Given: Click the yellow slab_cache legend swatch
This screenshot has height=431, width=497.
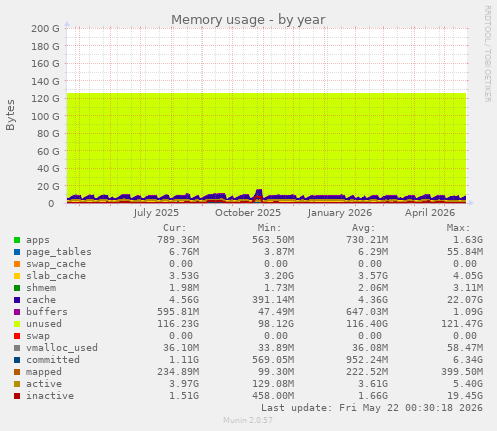Looking at the screenshot, I should point(17,276).
